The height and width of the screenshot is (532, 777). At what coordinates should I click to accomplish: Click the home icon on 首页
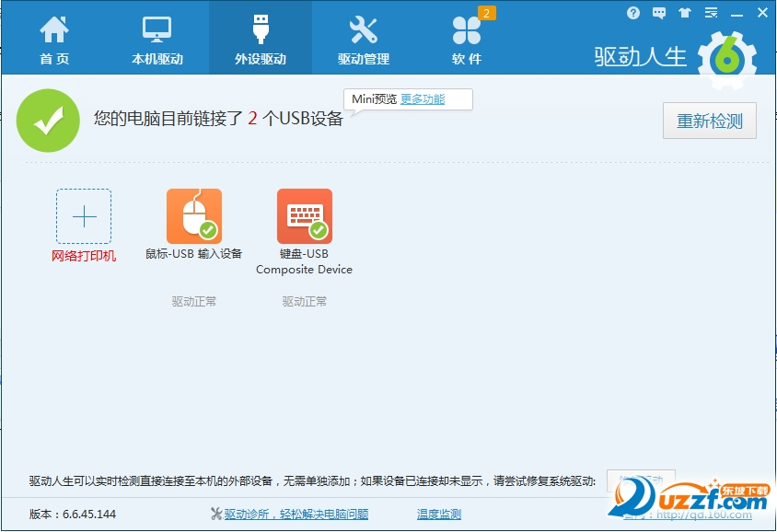(52, 29)
